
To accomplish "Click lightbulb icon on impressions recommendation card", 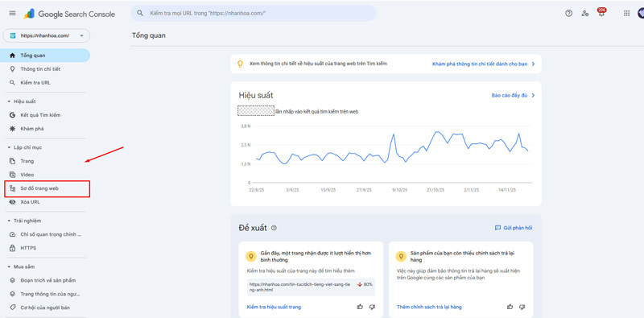I will [x=250, y=257].
